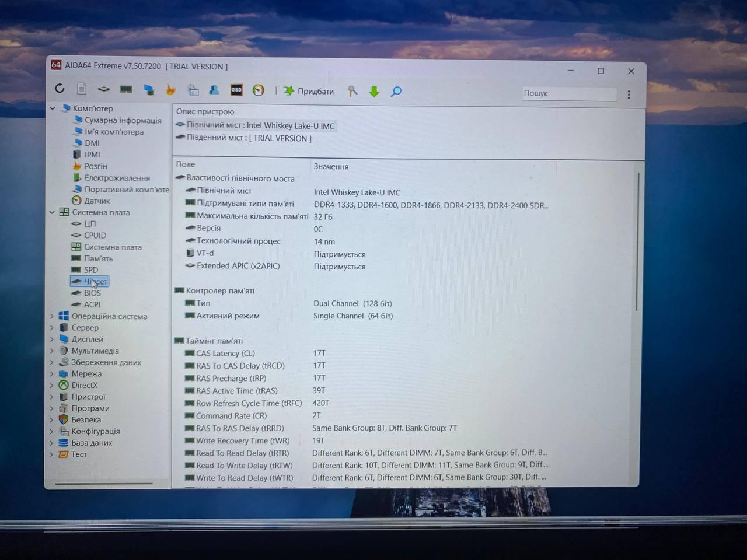The height and width of the screenshot is (560, 747).
Task: Click the tree pane horizontal scrollbar
Action: pos(104,483)
